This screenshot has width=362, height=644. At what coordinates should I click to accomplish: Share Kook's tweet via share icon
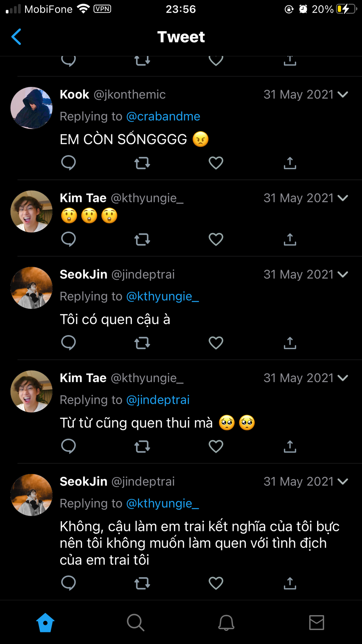click(x=290, y=163)
